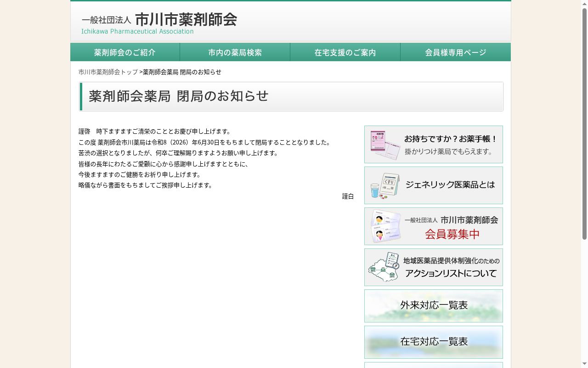588x368 pixels.
Task: Click お薬手帳 notebook icon in banner
Action: 385,145
